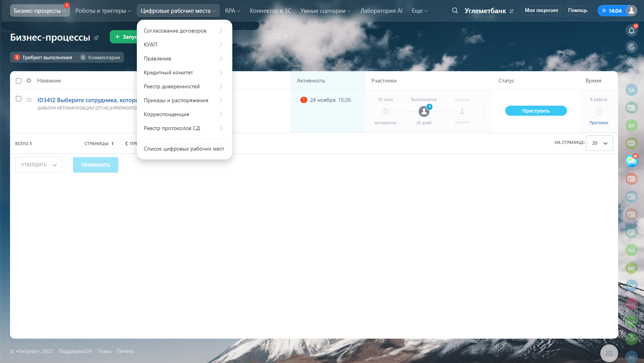Open the 20 per page dropdown

600,143
